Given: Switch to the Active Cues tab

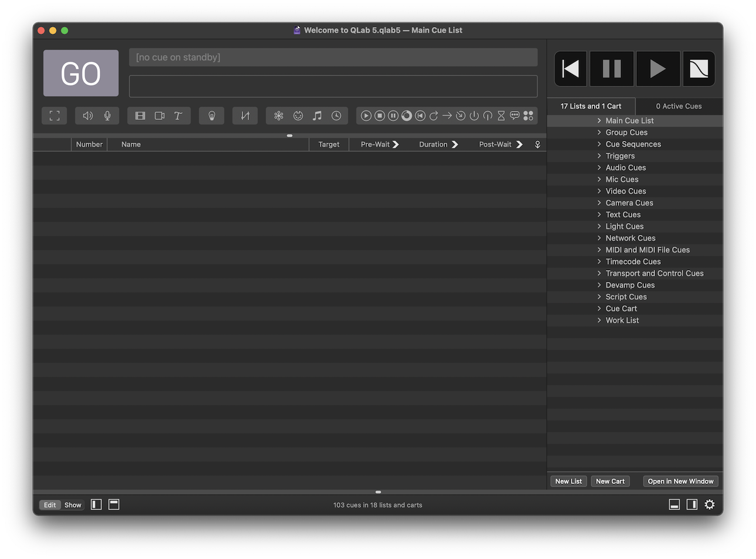Looking at the screenshot, I should pos(679,106).
